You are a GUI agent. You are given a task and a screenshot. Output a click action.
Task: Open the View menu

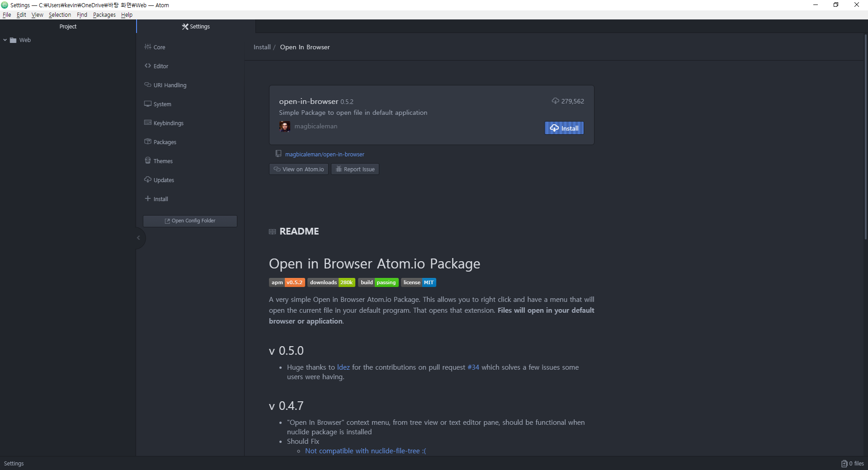tap(38, 15)
